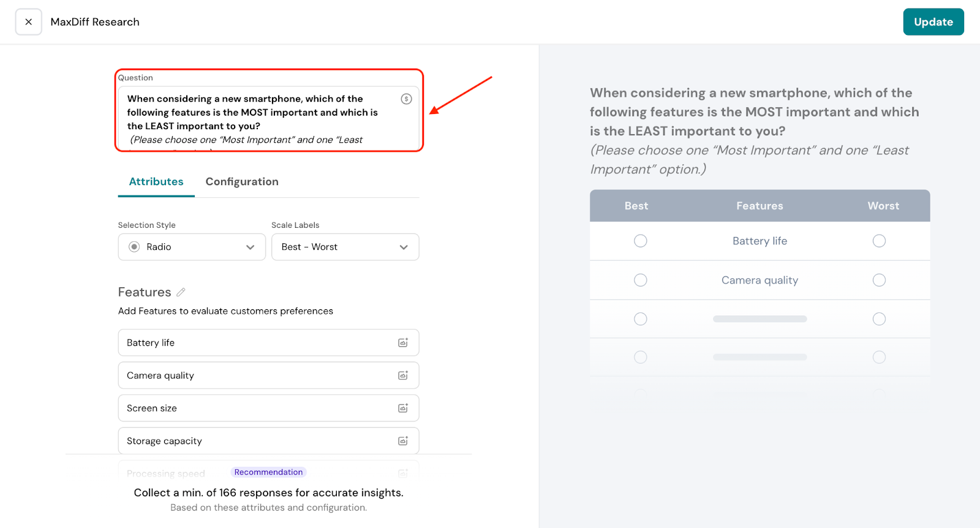The width and height of the screenshot is (980, 528).
Task: Click the dollar variable icon in question box
Action: tap(406, 99)
